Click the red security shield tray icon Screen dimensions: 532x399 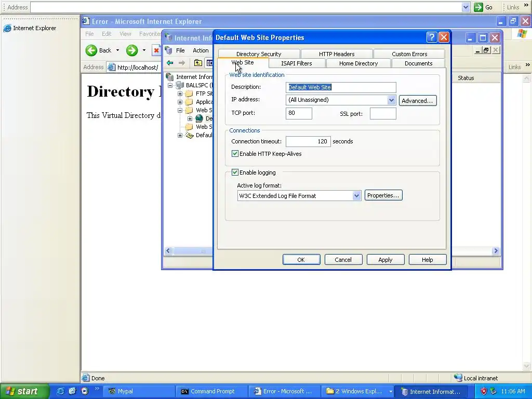coord(484,391)
